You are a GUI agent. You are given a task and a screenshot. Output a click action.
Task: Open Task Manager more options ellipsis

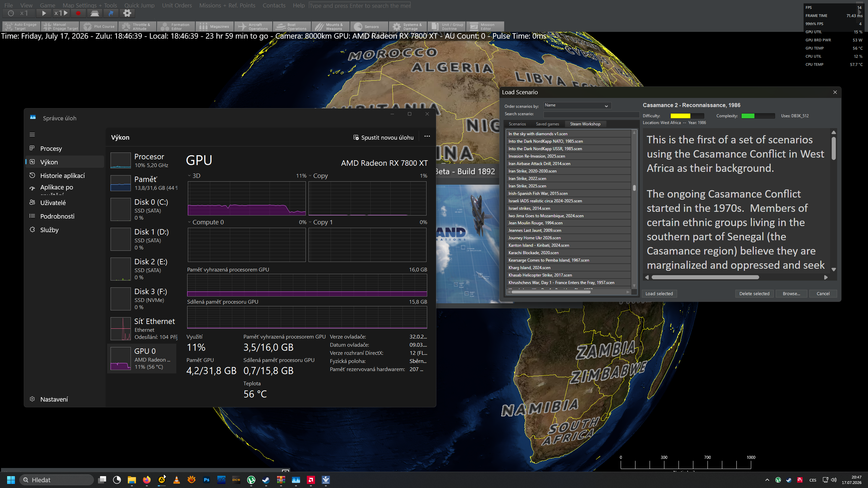(x=427, y=137)
